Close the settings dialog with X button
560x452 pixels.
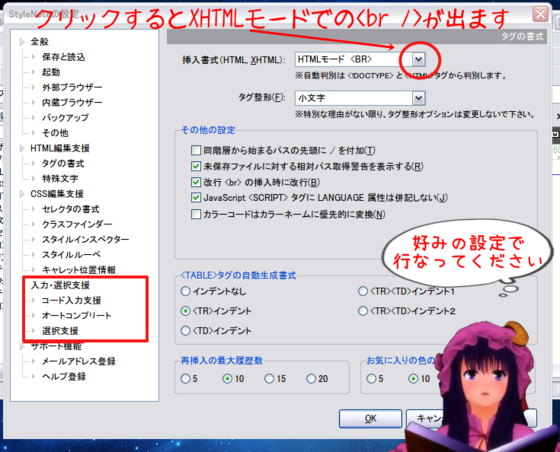pyautogui.click(x=540, y=14)
